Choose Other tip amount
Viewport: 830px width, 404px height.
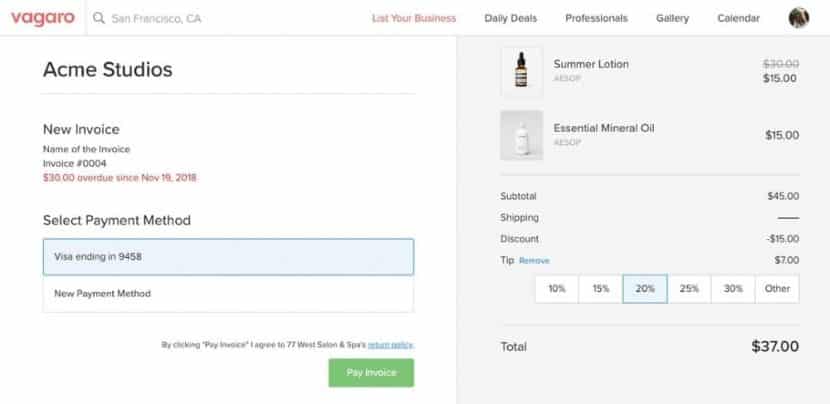777,289
